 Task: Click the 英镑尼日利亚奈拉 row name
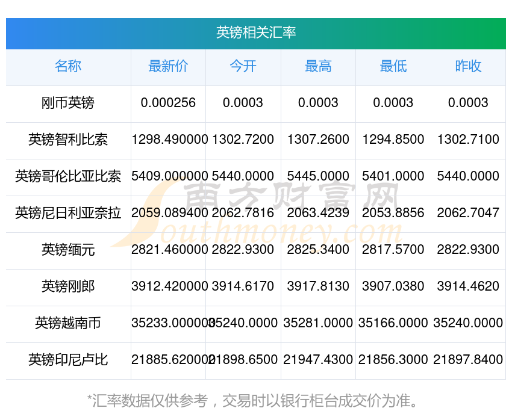point(68,213)
